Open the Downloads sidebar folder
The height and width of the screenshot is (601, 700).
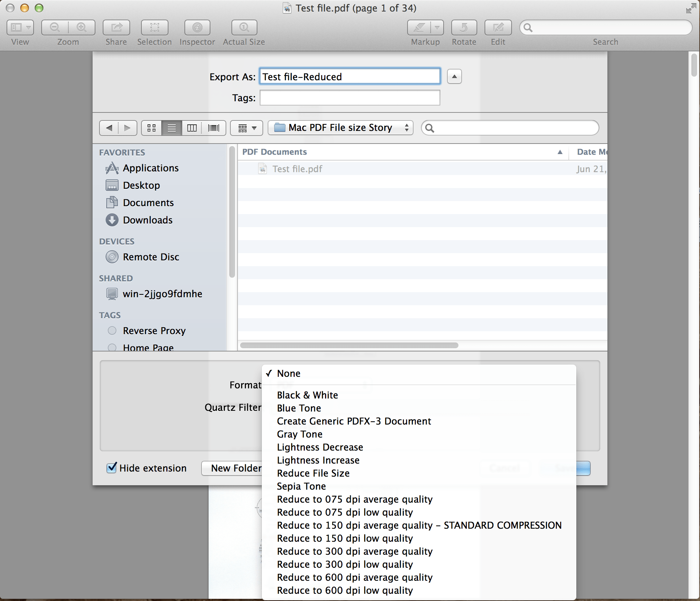click(148, 220)
